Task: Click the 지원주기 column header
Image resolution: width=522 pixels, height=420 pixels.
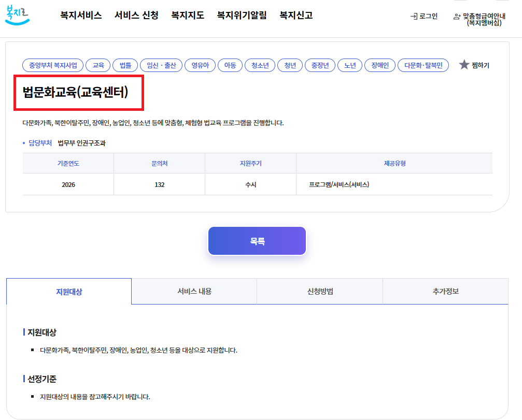Action: pyautogui.click(x=251, y=163)
